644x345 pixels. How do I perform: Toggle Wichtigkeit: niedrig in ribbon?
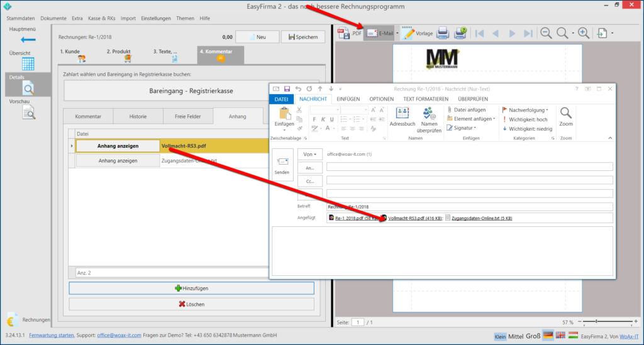525,128
